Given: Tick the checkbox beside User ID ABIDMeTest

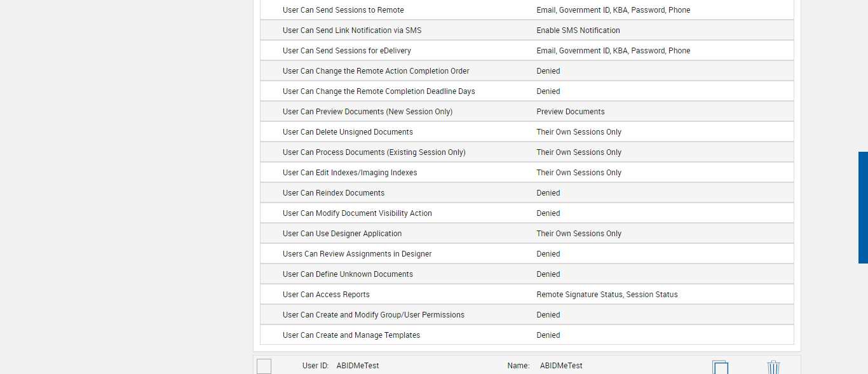Looking at the screenshot, I should [x=264, y=366].
